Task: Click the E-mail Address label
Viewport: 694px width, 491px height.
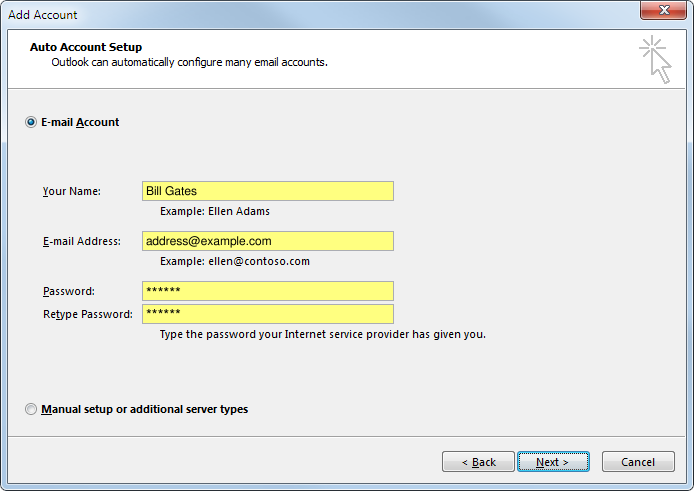Action: (81, 241)
